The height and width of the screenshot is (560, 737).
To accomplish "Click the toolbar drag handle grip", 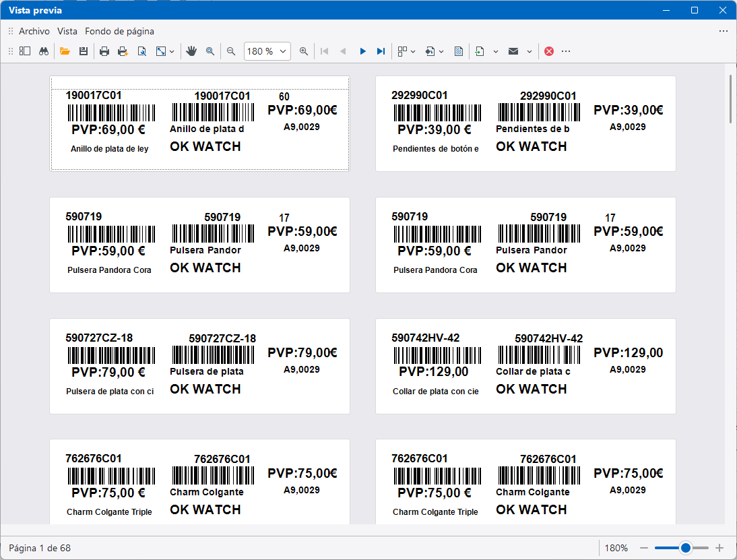I will (x=10, y=51).
